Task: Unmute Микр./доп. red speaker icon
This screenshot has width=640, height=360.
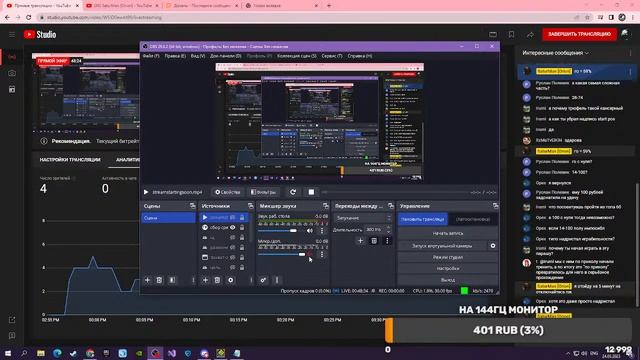Action: 310,254
